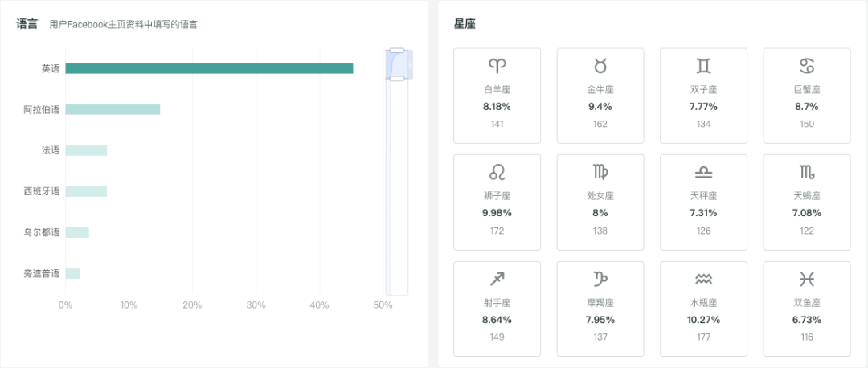
Task: Click the Aries (白羊座) zodiac icon
Action: click(497, 66)
